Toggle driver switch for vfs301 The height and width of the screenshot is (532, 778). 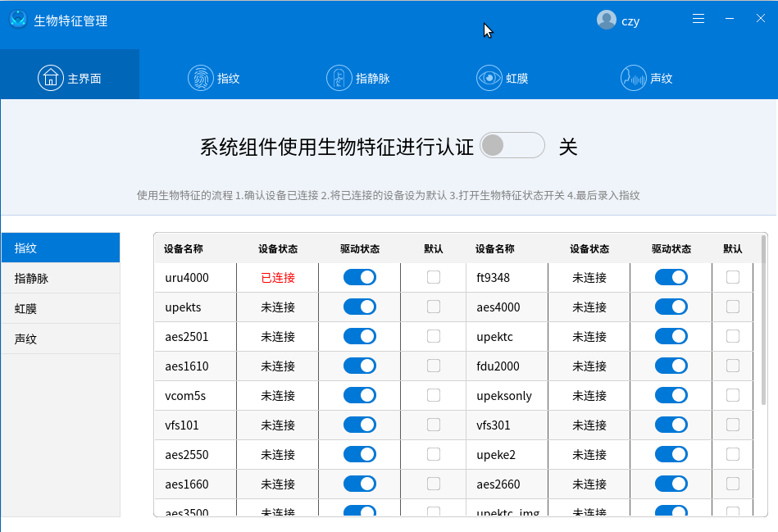point(671,425)
